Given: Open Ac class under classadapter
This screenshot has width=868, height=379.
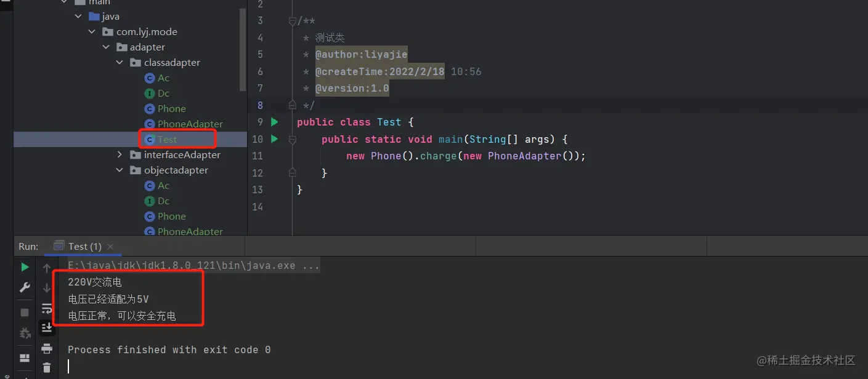Looking at the screenshot, I should click(163, 78).
